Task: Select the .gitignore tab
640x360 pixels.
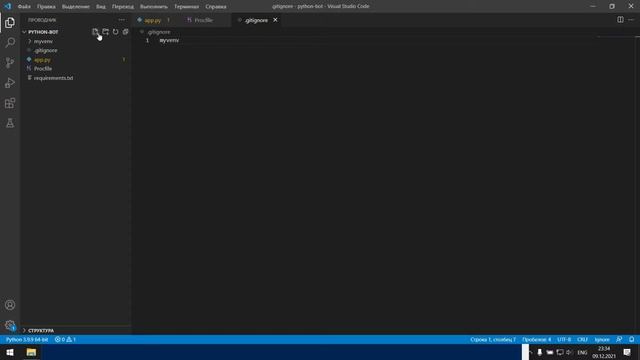Action: 256,20
